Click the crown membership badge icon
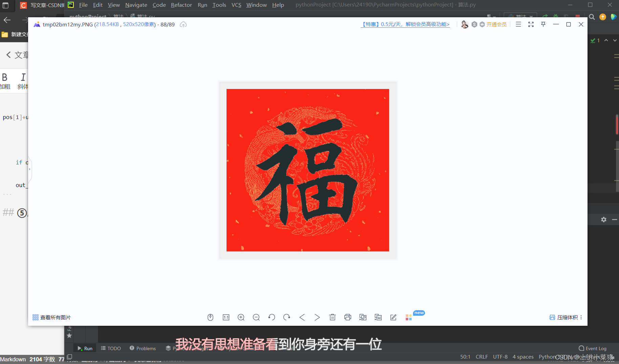The image size is (619, 364). pyautogui.click(x=482, y=24)
